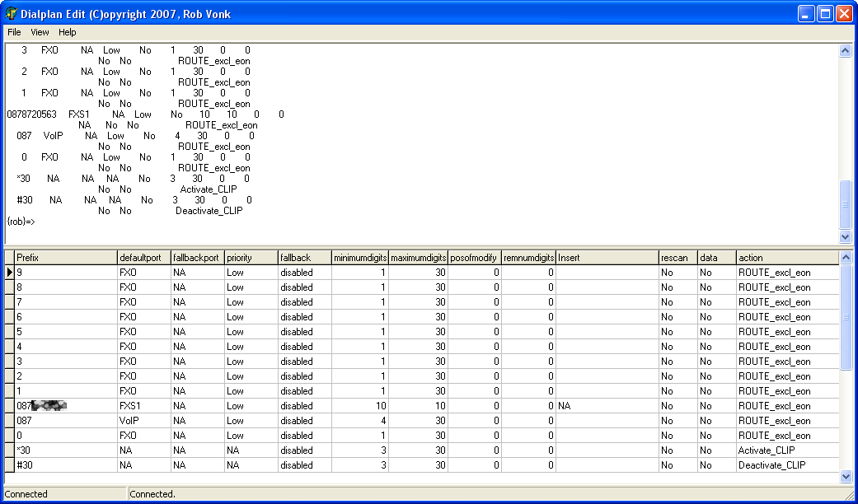
Task: Click the left 'Connected' status panel
Action: click(64, 494)
